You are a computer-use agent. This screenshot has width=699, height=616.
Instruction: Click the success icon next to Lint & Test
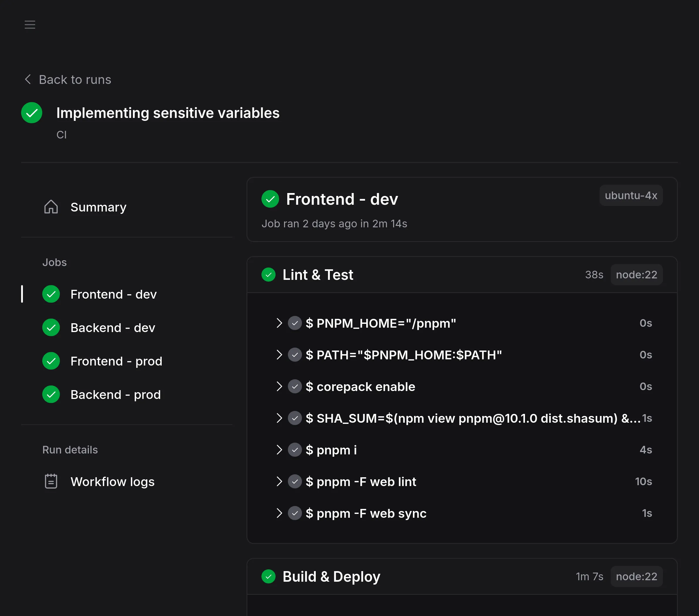coord(269,275)
